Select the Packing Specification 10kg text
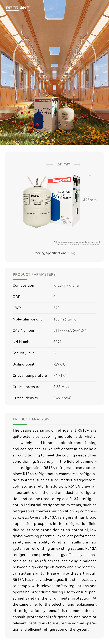The height and width of the screenshot is (644, 109). point(54,253)
